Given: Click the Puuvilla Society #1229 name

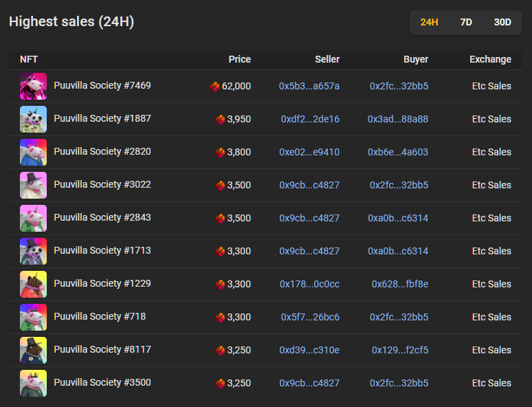Looking at the screenshot, I should (102, 283).
